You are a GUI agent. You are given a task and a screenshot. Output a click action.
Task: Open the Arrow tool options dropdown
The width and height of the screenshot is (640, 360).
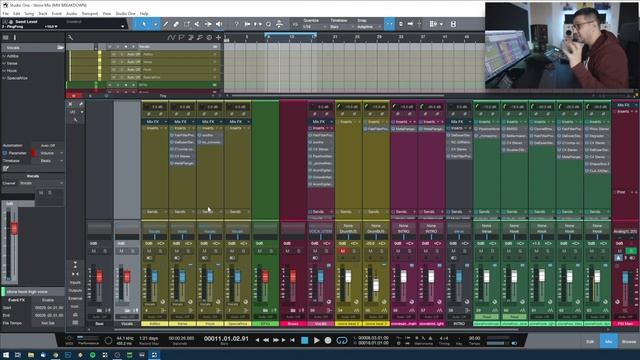tap(156, 24)
